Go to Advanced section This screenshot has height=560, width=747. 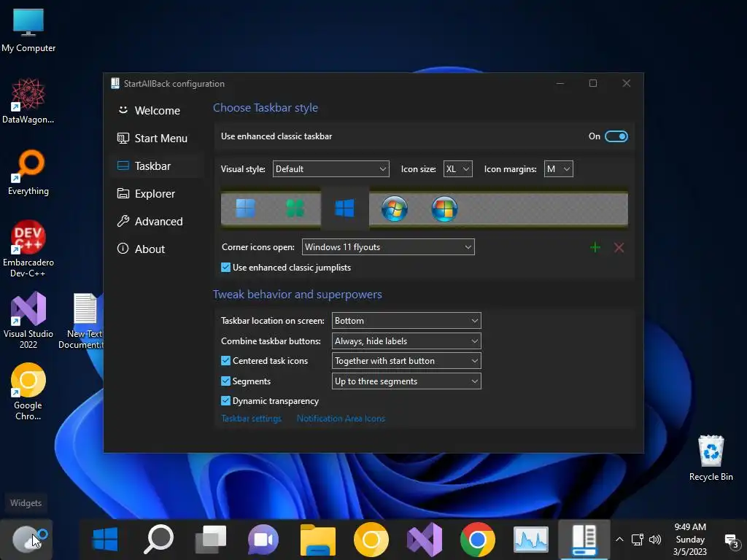tap(157, 222)
